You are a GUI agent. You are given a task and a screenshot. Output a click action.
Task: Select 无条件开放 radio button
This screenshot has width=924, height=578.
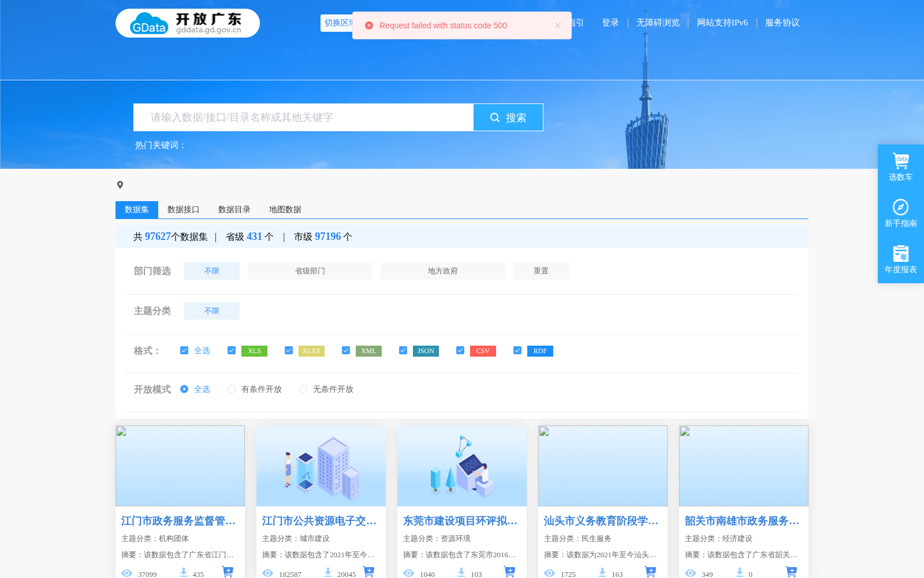pos(303,389)
